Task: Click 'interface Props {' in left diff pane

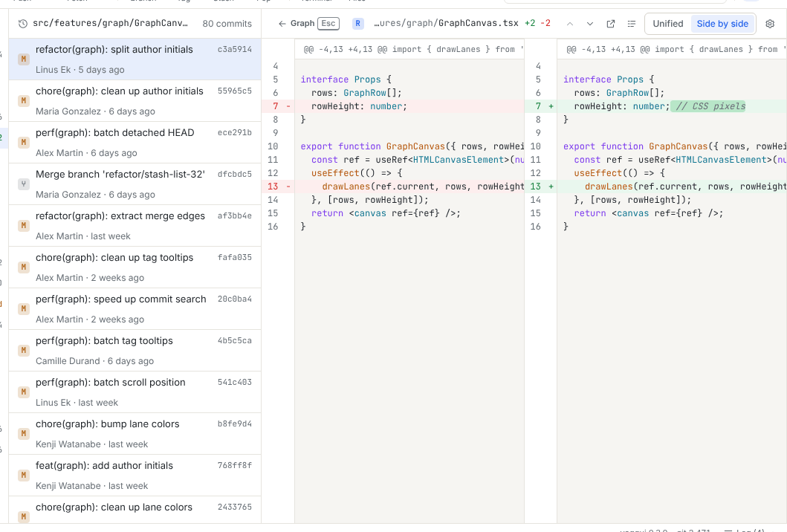Action: [x=346, y=80]
